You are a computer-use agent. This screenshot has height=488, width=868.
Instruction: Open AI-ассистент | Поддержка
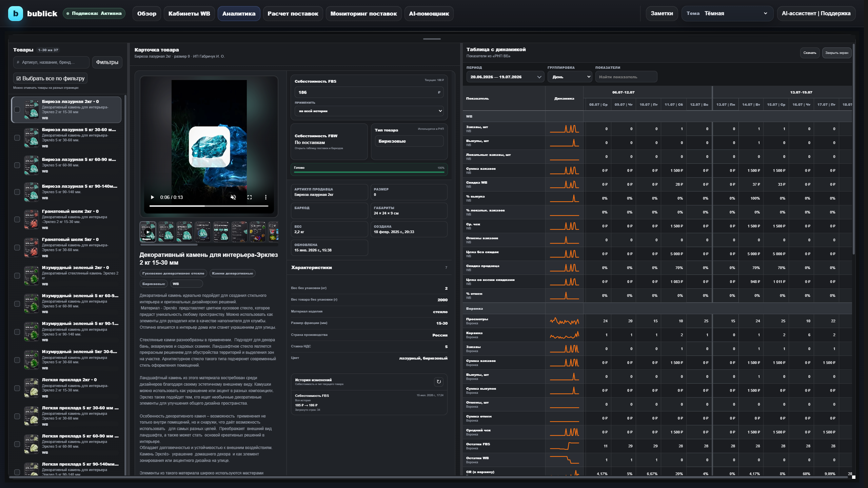[816, 14]
